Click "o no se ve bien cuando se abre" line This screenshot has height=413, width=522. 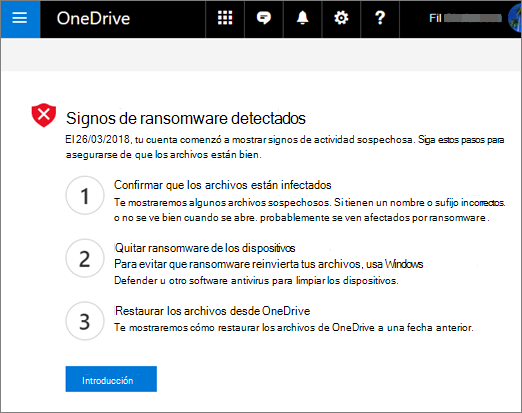(x=302, y=218)
